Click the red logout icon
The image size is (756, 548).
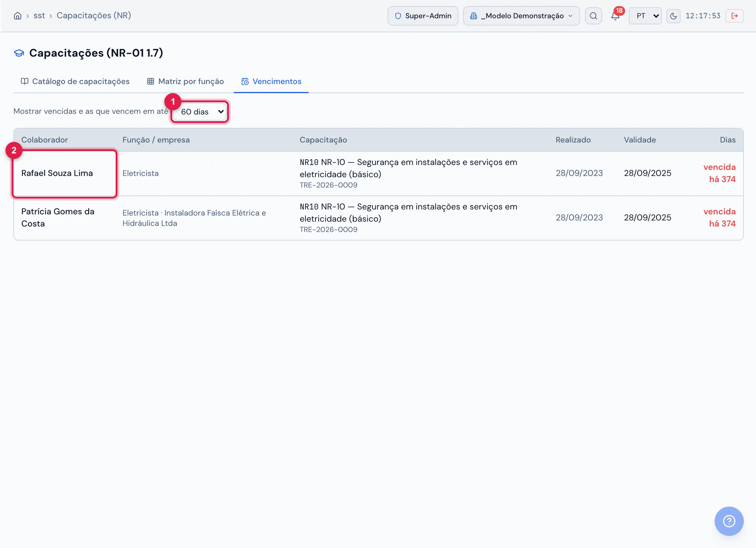(x=735, y=16)
